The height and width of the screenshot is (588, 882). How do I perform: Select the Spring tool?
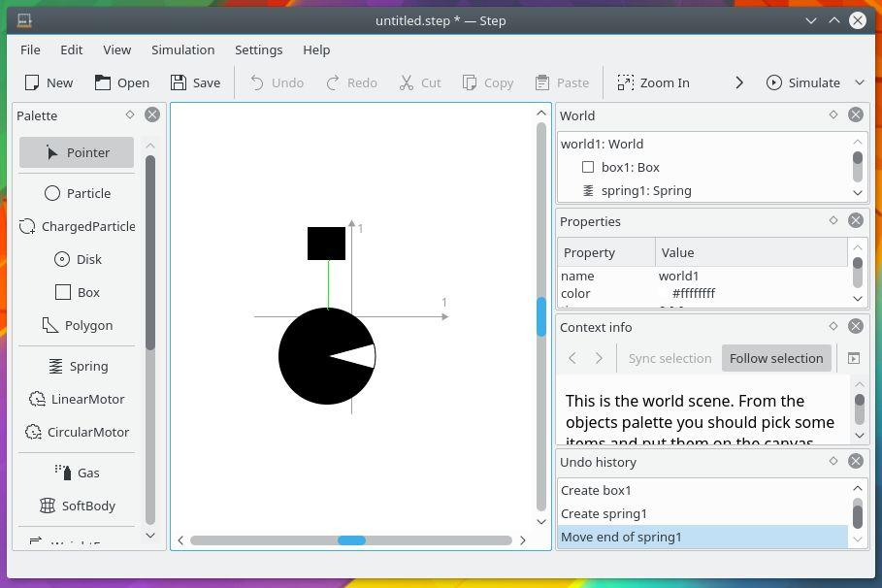[x=77, y=366]
